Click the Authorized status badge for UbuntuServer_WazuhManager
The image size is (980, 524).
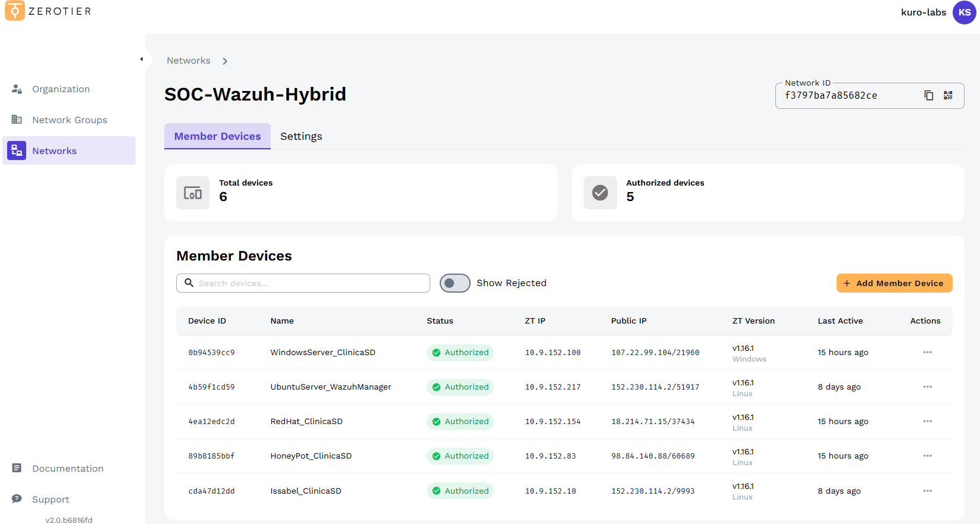click(460, 387)
